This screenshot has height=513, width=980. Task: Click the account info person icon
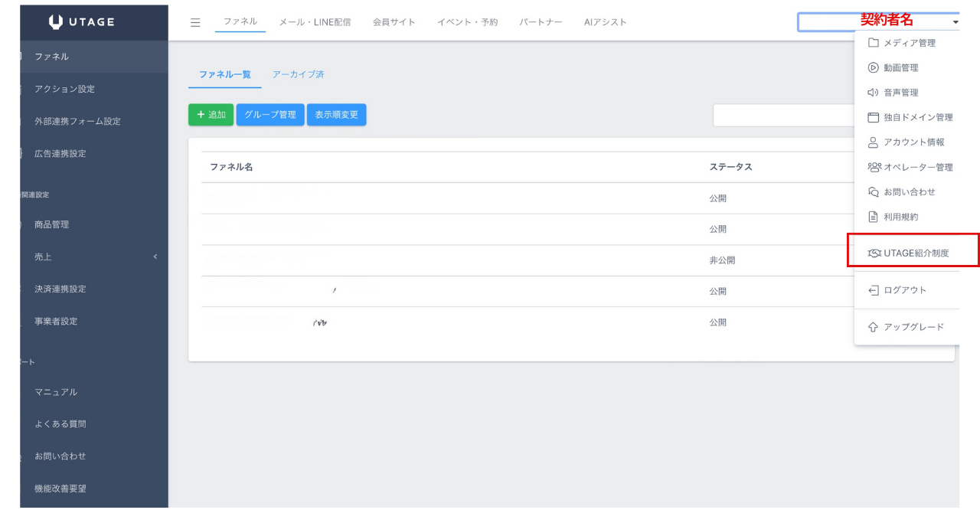pyautogui.click(x=873, y=142)
